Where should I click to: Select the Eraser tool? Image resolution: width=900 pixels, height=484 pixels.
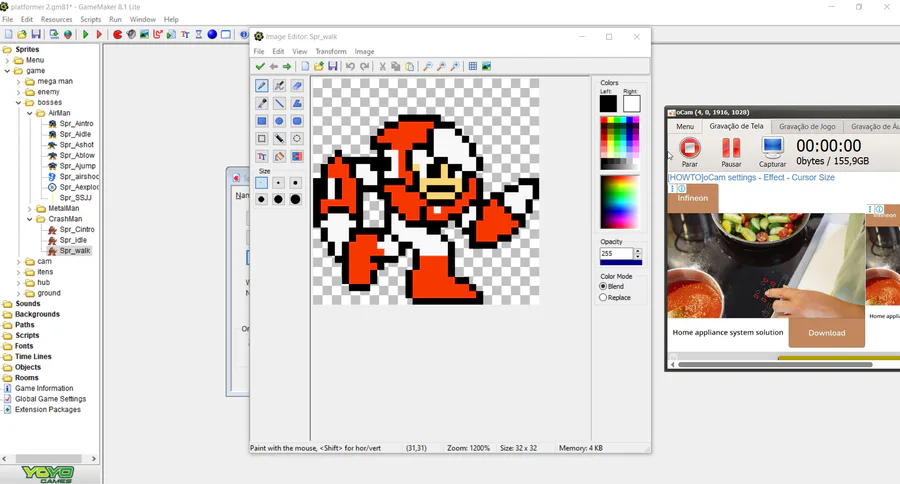[297, 86]
